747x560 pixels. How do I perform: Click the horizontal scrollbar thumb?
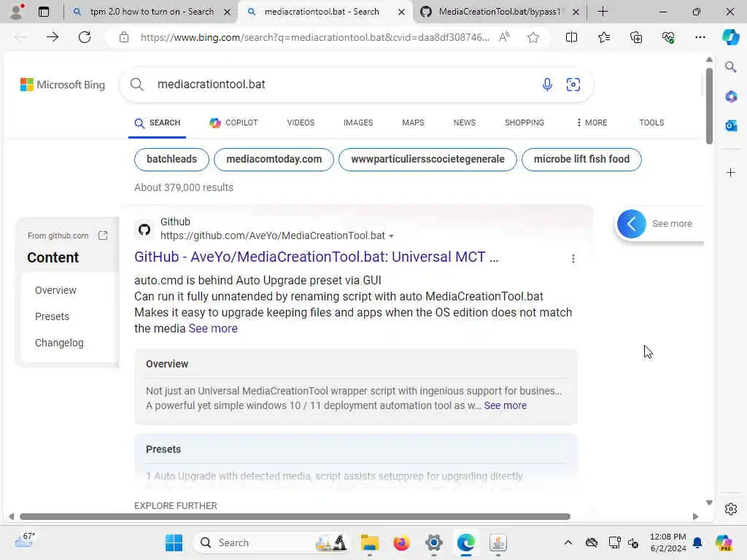[x=295, y=517]
